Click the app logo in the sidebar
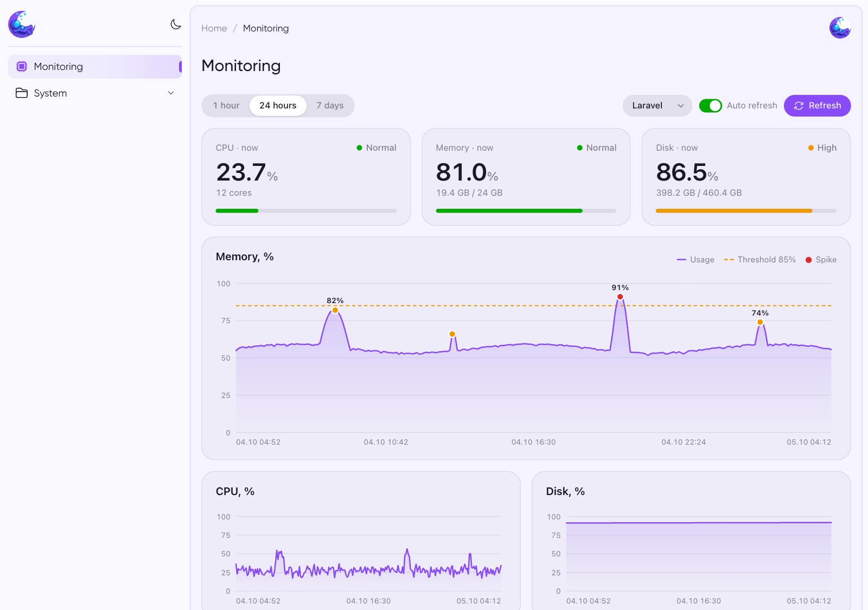 tap(22, 24)
